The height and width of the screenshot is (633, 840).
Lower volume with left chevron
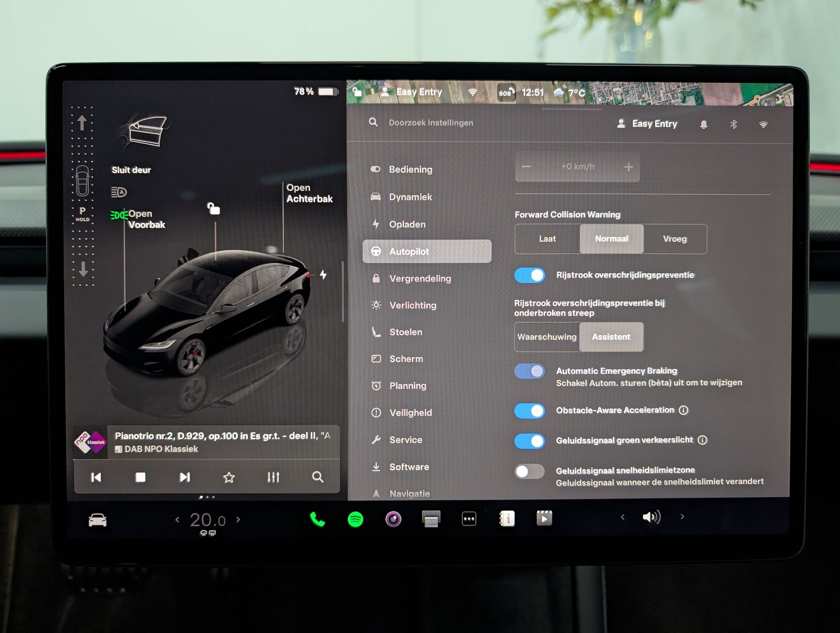[623, 517]
